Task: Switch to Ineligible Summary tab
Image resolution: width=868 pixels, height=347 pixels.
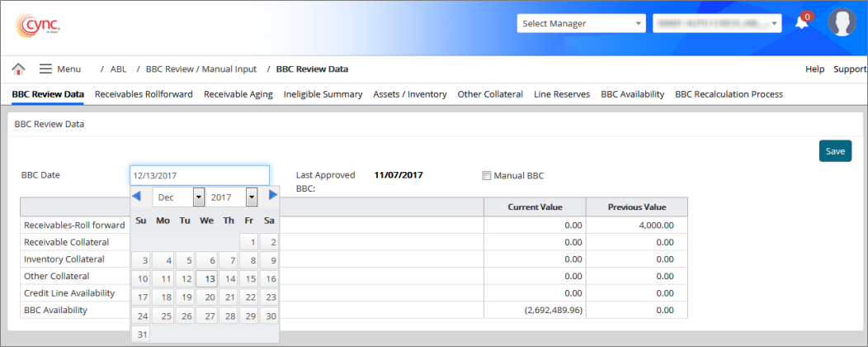Action: [x=323, y=94]
